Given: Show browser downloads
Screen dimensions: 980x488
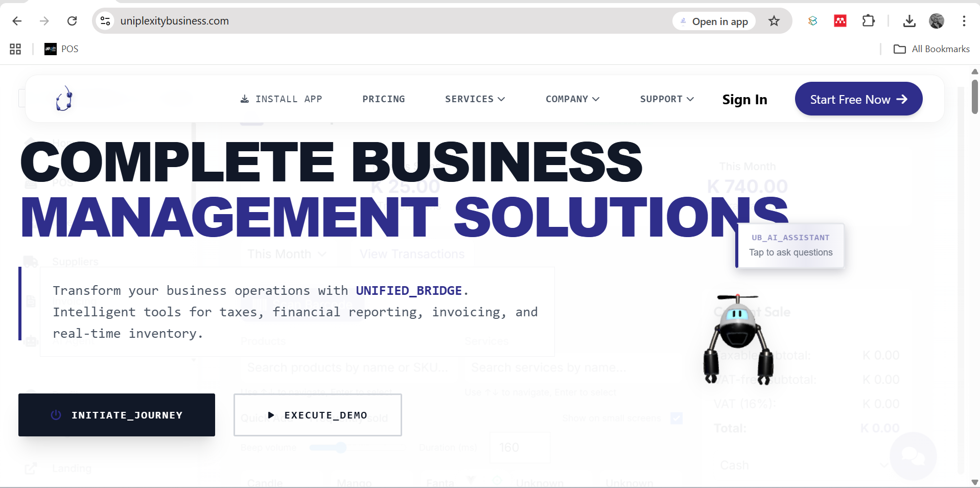Looking at the screenshot, I should (x=909, y=21).
